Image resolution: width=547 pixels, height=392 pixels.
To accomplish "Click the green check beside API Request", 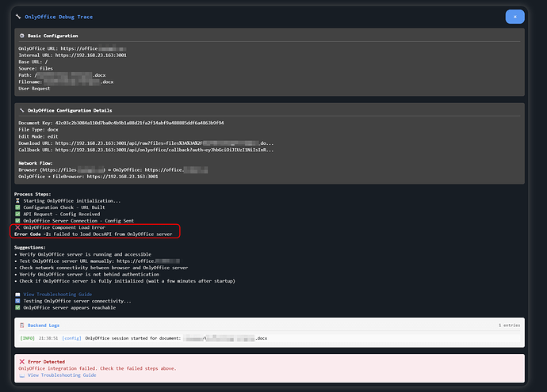I will point(17,214).
